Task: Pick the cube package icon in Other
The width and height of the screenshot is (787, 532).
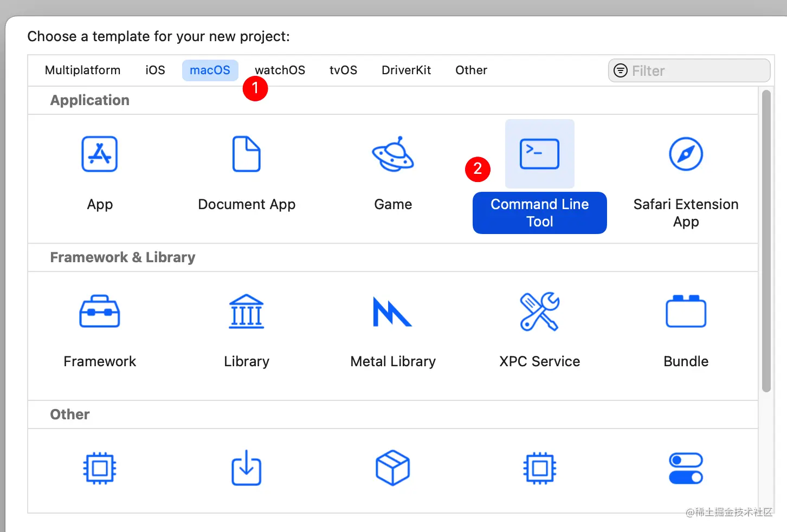Action: pyautogui.click(x=393, y=468)
